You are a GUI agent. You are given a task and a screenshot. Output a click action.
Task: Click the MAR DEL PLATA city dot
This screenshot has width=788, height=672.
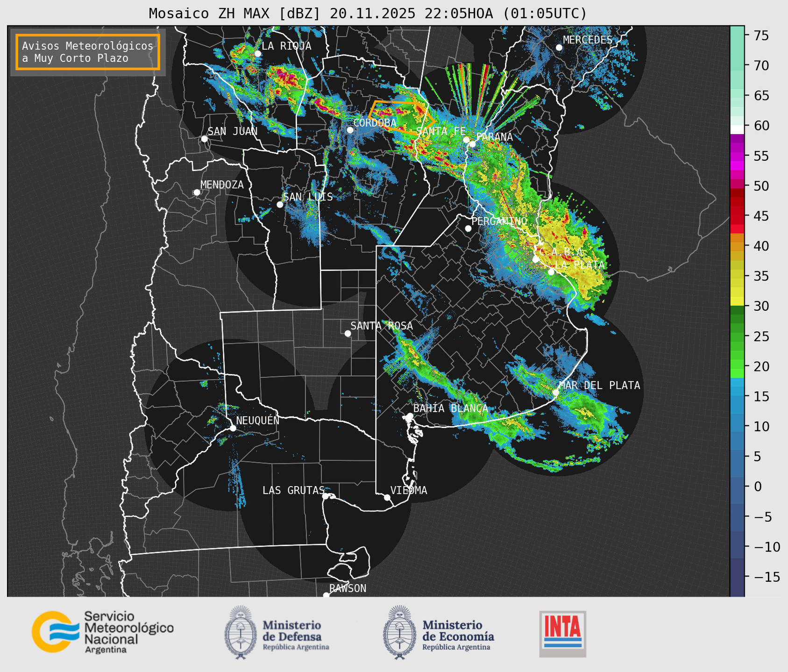(x=555, y=393)
